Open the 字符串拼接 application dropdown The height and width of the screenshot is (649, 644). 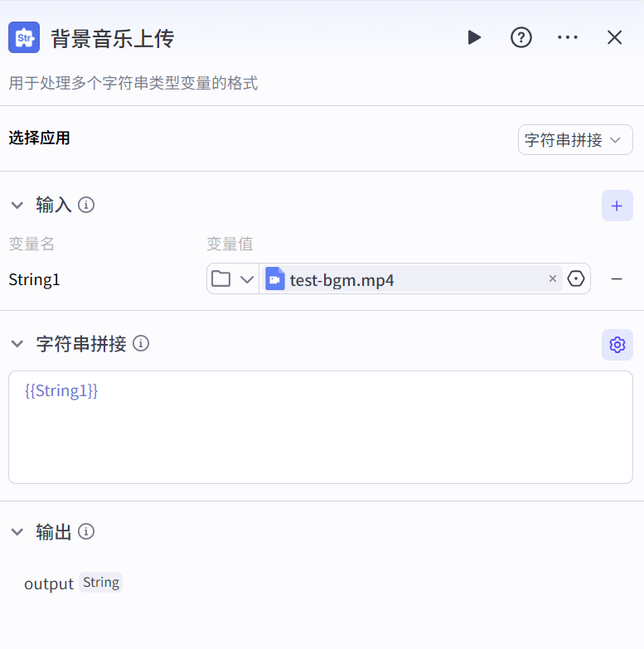click(575, 140)
